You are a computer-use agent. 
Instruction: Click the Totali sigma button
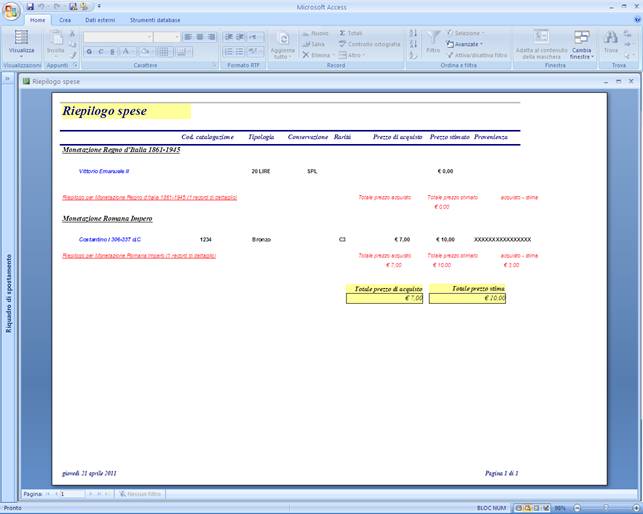pyautogui.click(x=351, y=33)
